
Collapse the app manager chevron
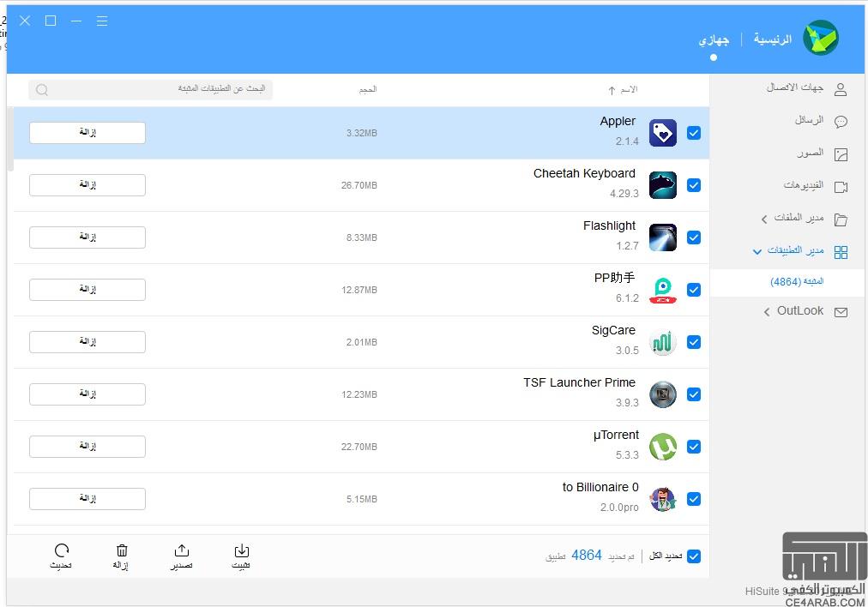[x=756, y=252]
